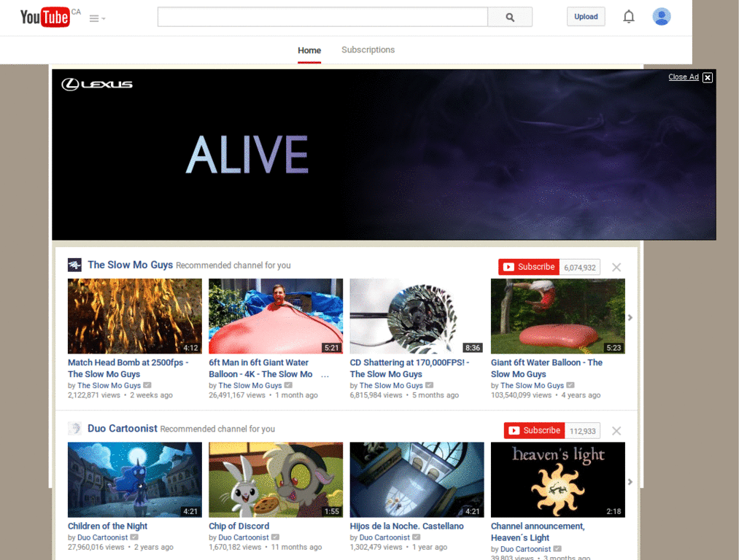
Task: Open Chip of Discord thumbnail
Action: 276,480
